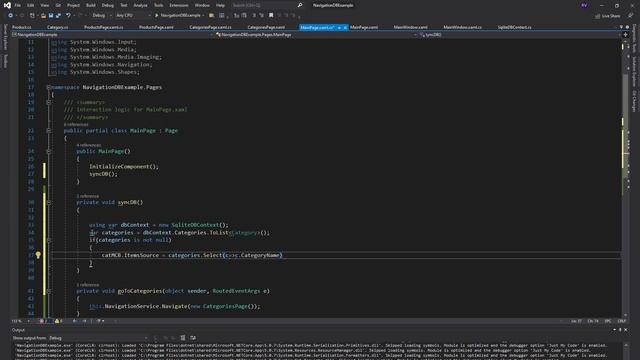Click the split editor icon above the scrollbar
Viewport: 640px width, 360px height.
click(x=625, y=35)
